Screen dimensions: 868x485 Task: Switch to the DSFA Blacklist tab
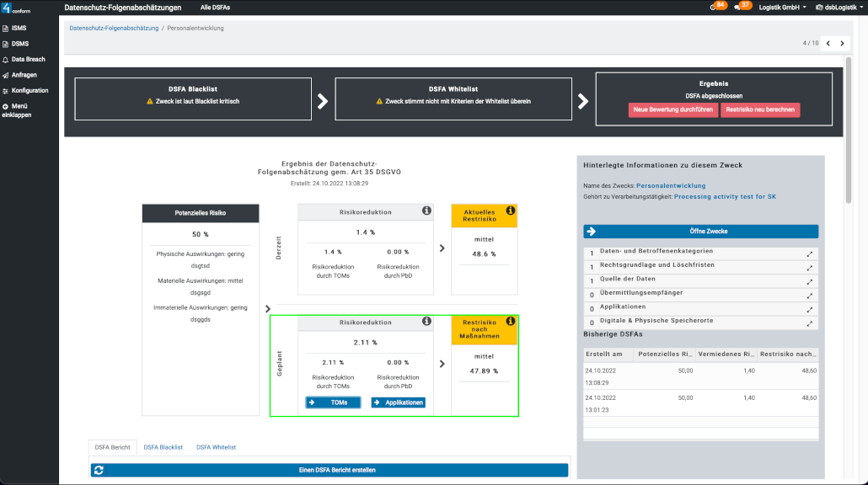pyautogui.click(x=163, y=447)
